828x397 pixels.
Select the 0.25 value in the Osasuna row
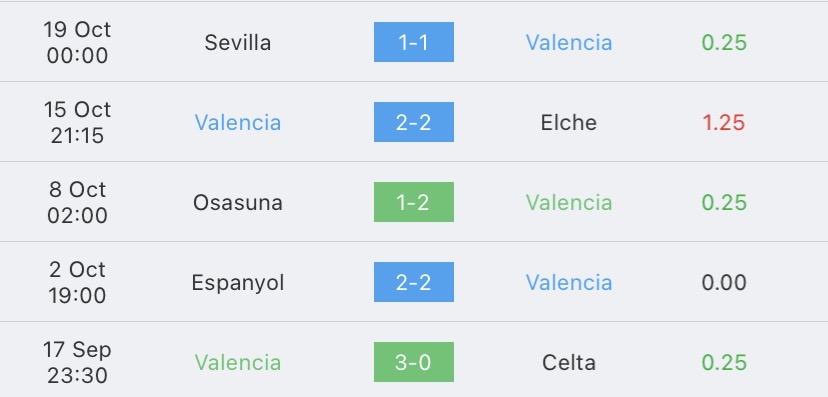724,202
